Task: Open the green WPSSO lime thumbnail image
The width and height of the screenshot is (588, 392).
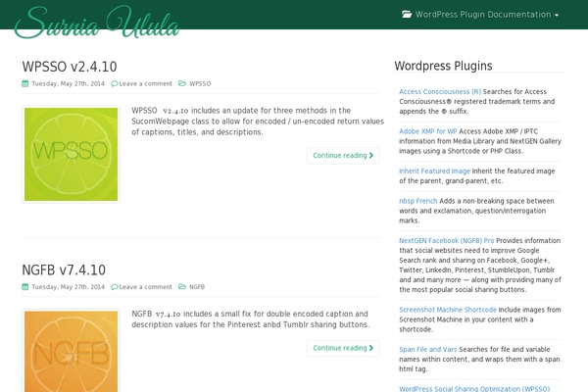Action: coord(71,154)
